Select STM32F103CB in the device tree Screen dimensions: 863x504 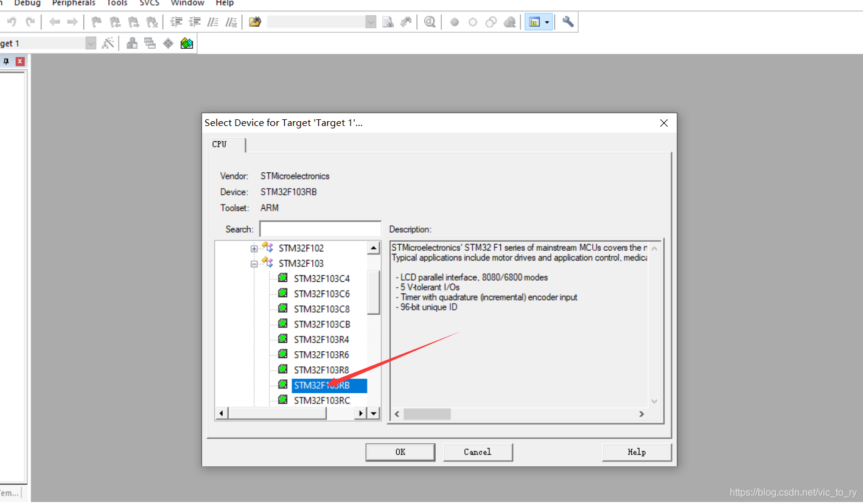pyautogui.click(x=322, y=324)
